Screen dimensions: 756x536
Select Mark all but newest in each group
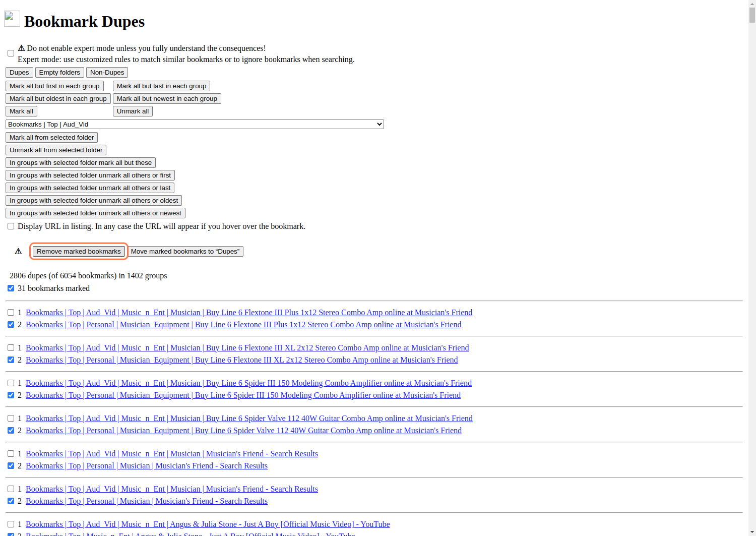point(167,99)
